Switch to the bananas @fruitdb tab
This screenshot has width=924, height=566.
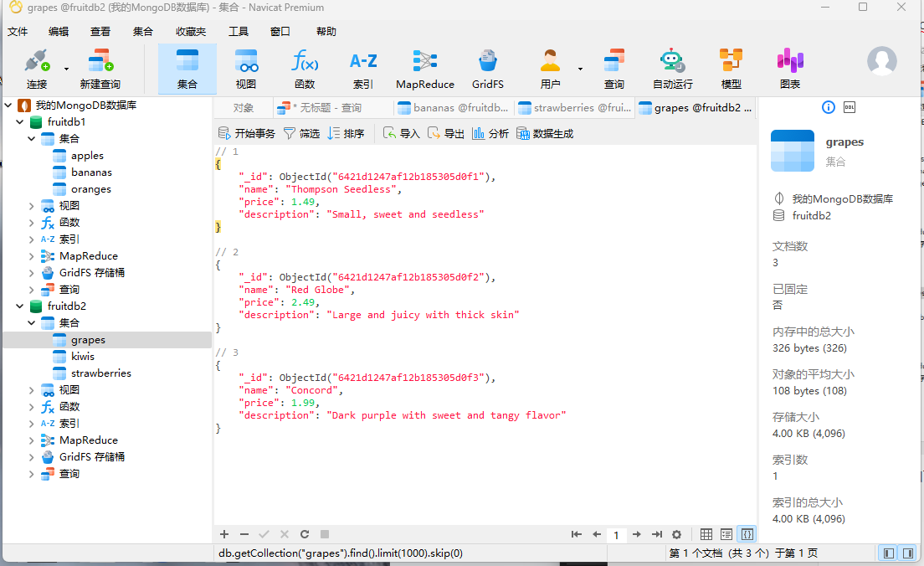click(453, 108)
